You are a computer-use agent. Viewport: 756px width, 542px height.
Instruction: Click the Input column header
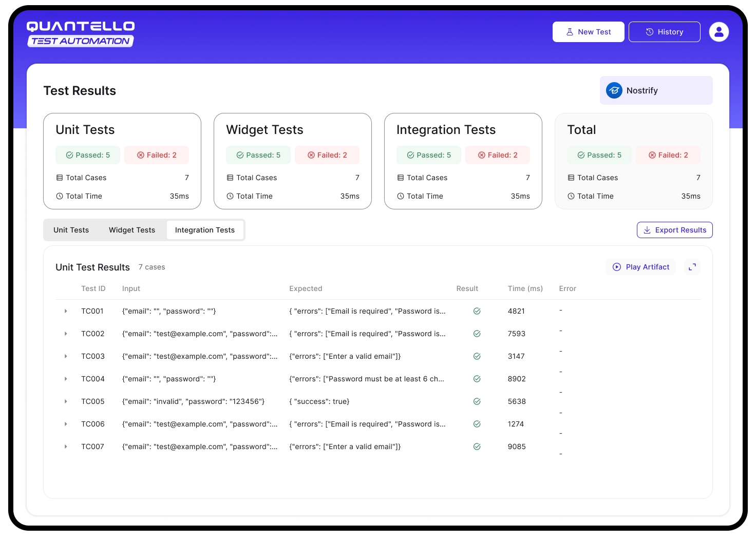131,288
